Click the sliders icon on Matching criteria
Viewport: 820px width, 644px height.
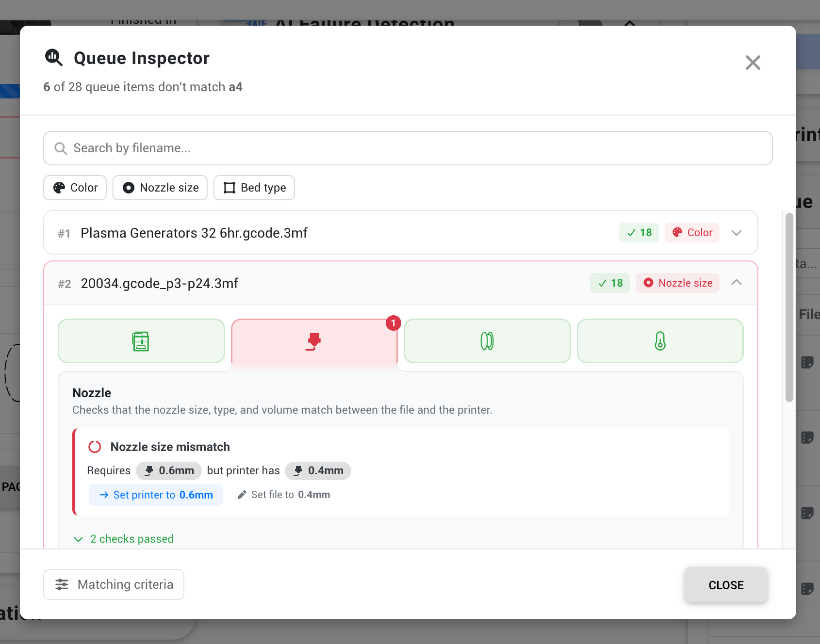62,584
